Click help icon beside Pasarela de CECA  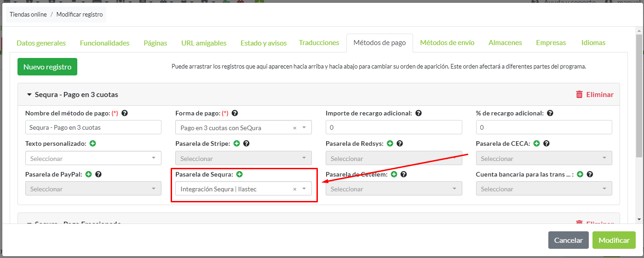pyautogui.click(x=546, y=143)
